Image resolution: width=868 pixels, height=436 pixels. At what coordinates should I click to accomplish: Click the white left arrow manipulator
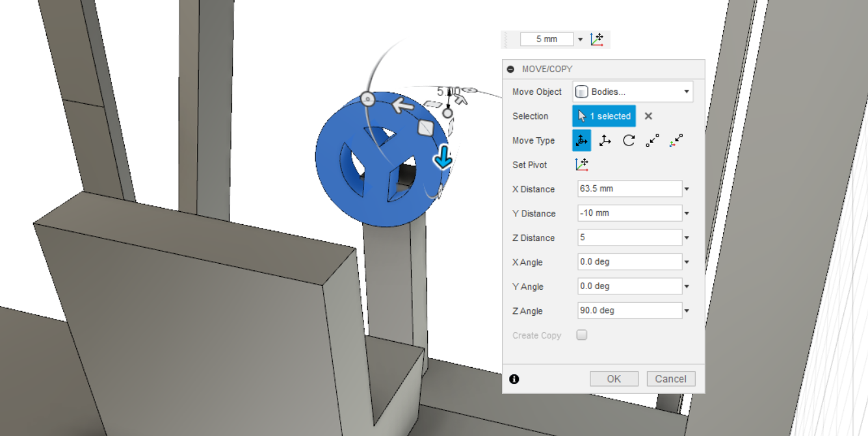pos(403,105)
